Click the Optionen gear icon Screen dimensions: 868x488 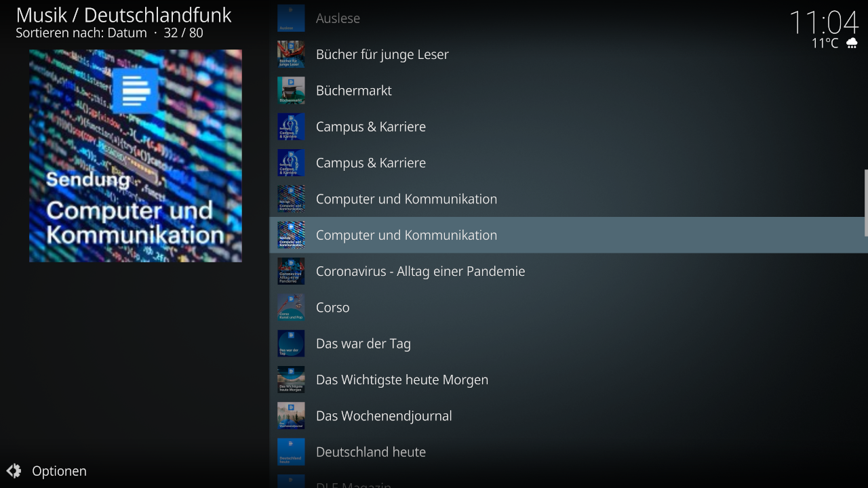(x=14, y=470)
